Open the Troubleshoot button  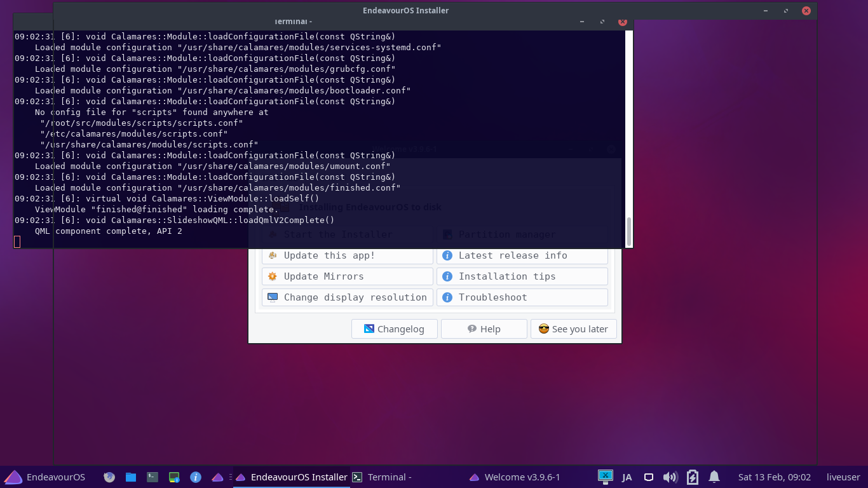coord(522,297)
